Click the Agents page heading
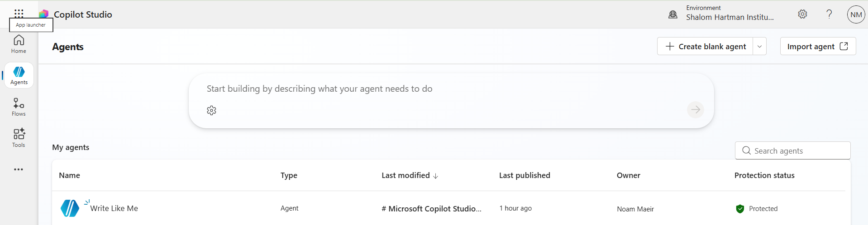The height and width of the screenshot is (225, 868). [68, 47]
